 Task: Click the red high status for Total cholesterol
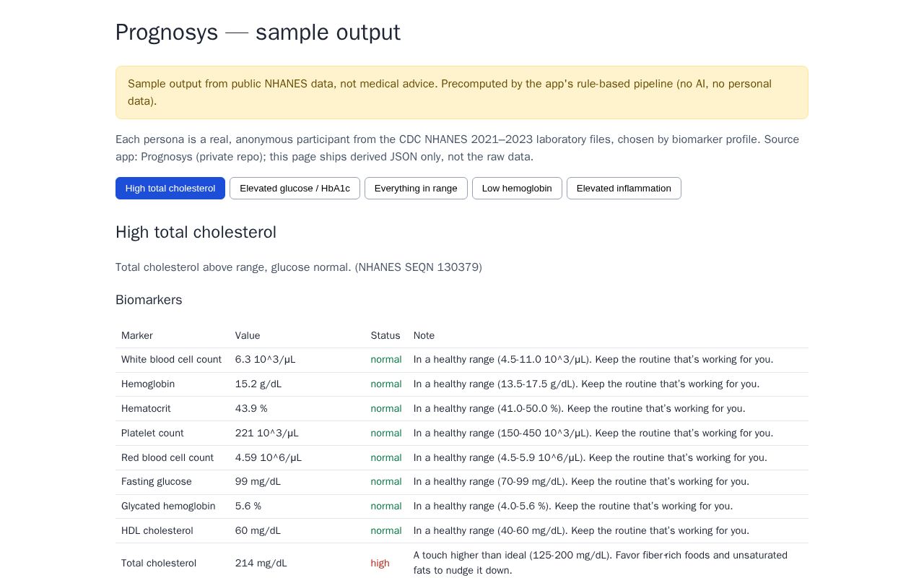(380, 564)
